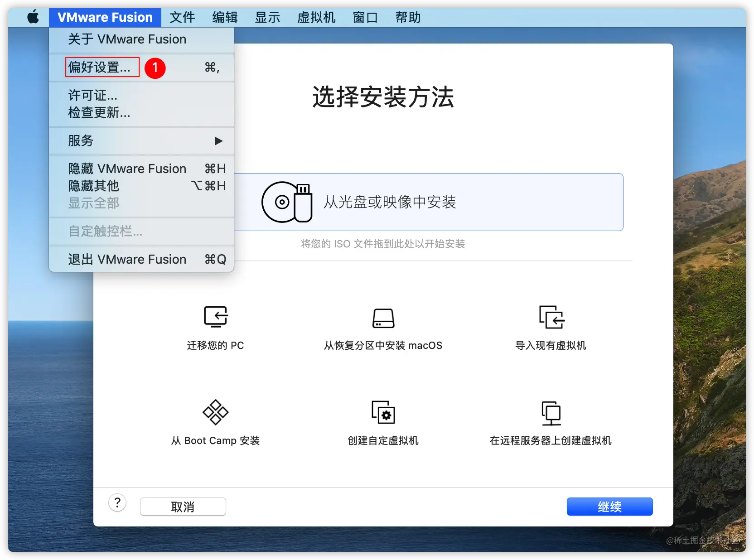Expand the 服务 submenu arrow
Image resolution: width=754 pixels, height=560 pixels.
[218, 141]
